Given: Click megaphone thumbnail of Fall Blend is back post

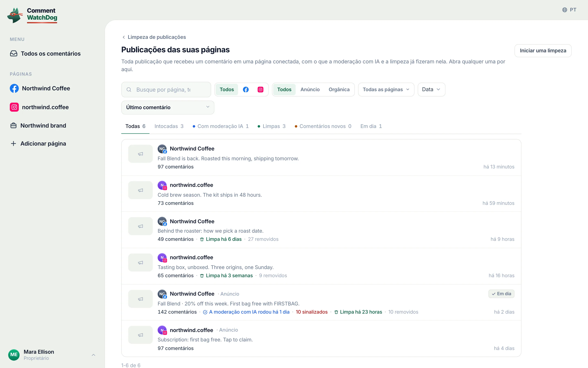Looking at the screenshot, I should click(x=140, y=154).
